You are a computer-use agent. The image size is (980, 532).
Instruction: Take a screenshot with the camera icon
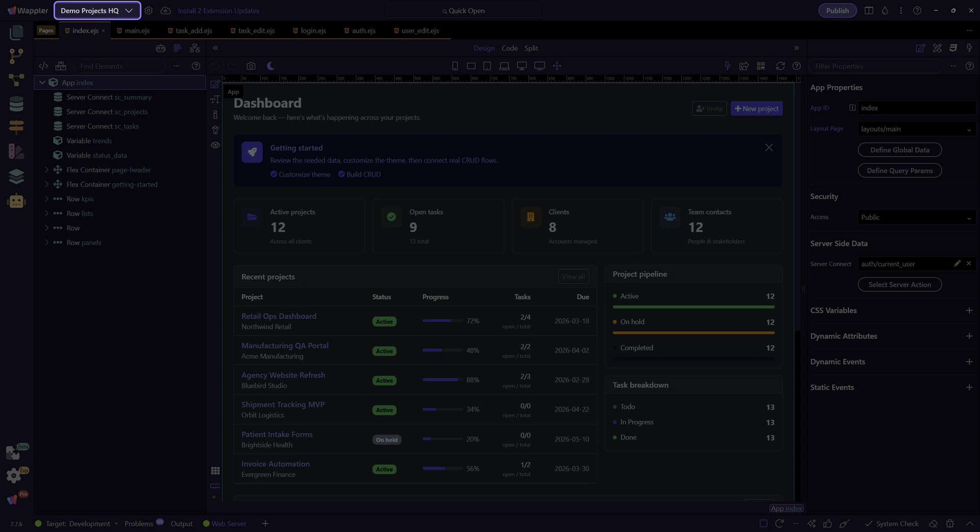pyautogui.click(x=251, y=66)
